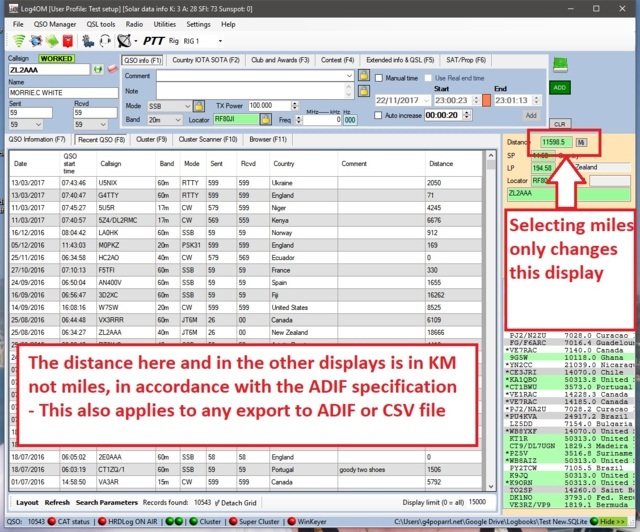Click the headset toolbar icon
The width and height of the screenshot is (640, 532).
click(105, 41)
